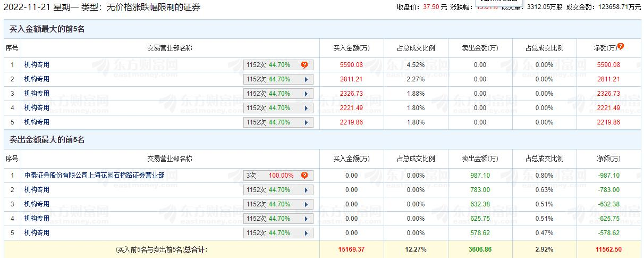
Task: Click the orange question mark in the 5590.08 buy row
Action: point(304,65)
